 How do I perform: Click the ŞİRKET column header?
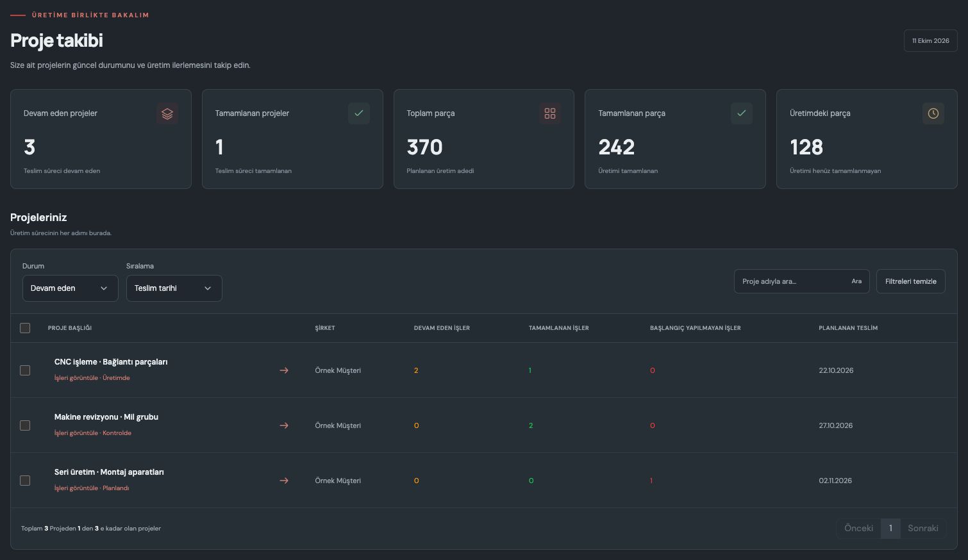coord(325,328)
